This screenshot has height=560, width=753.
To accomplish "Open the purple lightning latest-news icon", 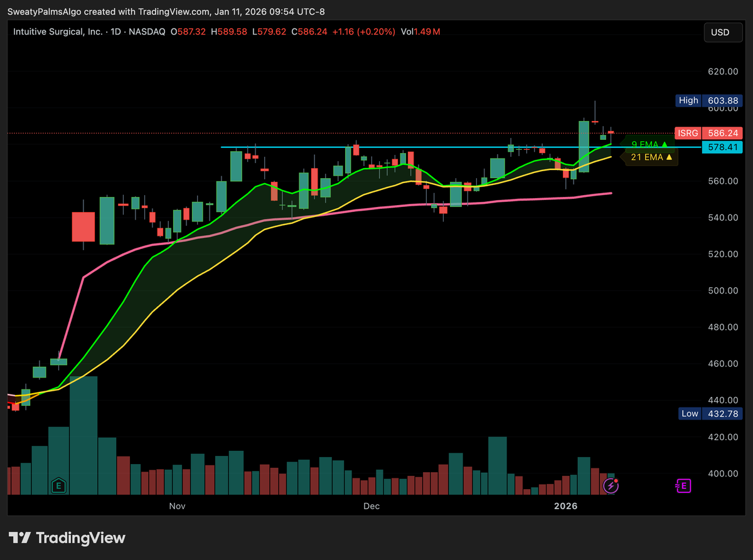I will pos(611,485).
